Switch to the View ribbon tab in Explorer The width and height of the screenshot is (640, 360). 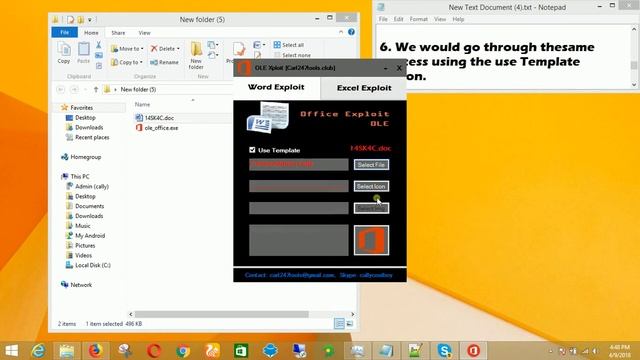tap(144, 33)
